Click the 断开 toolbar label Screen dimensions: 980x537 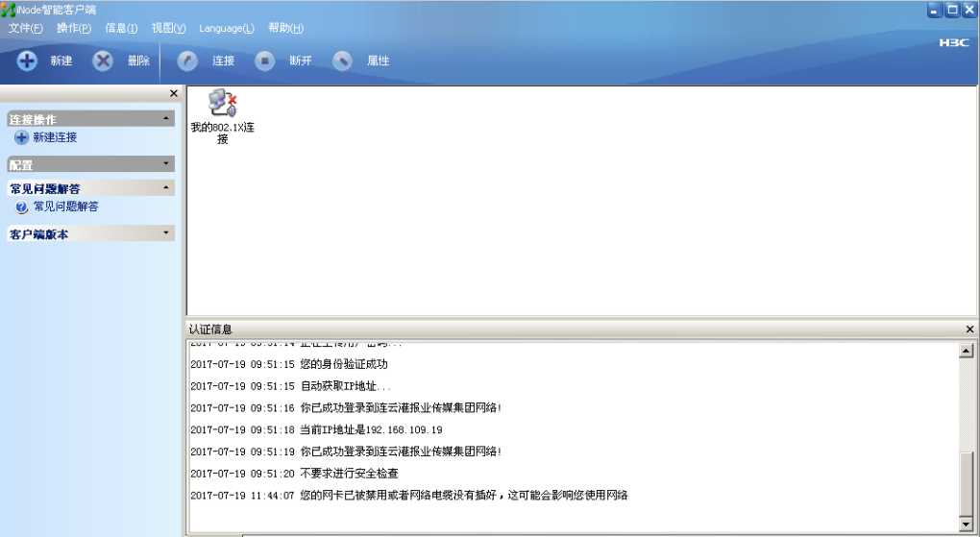click(301, 61)
